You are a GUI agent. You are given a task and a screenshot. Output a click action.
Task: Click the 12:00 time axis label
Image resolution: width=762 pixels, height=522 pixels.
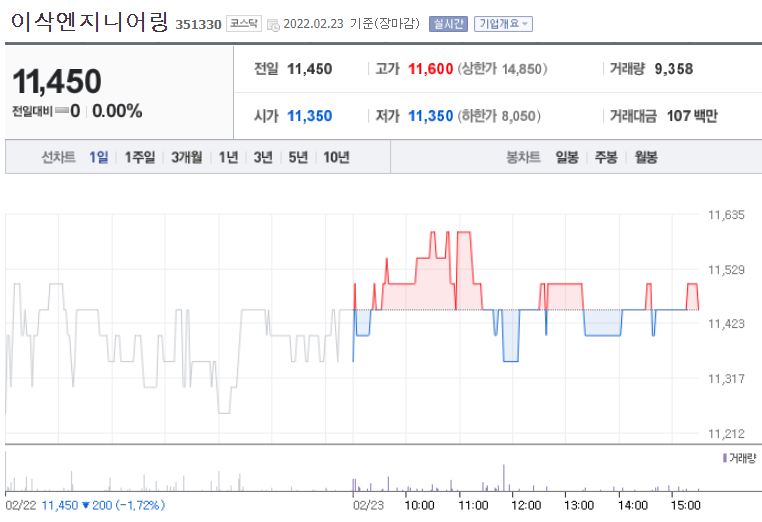point(526,505)
